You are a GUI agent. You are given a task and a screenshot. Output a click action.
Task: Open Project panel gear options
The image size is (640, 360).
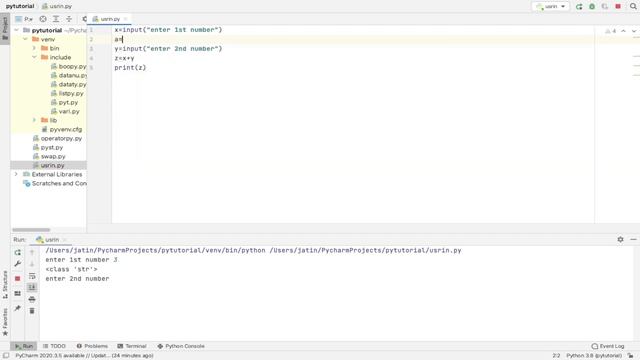pos(84,19)
